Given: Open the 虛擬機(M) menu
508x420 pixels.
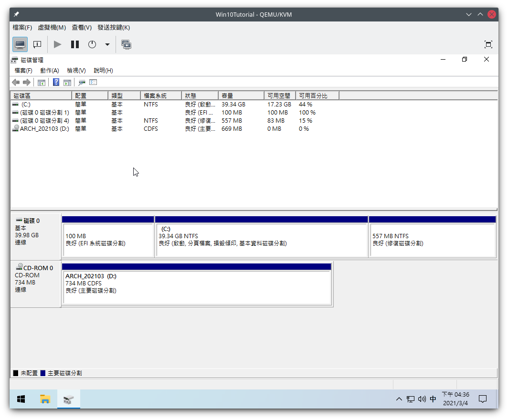Looking at the screenshot, I should click(52, 28).
